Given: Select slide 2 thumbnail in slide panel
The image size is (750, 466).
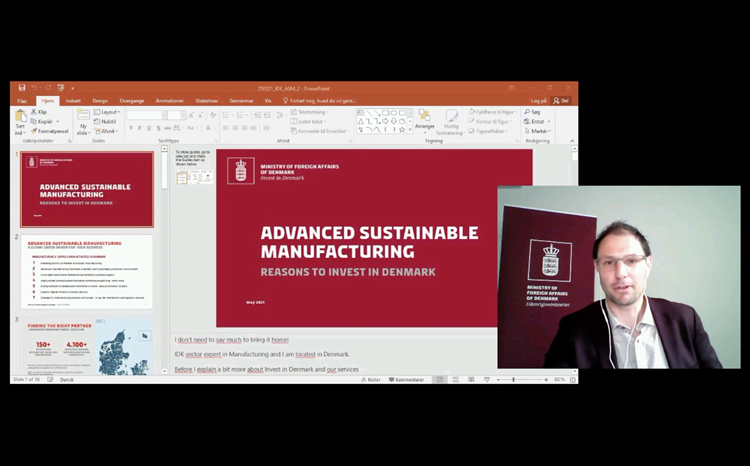Looking at the screenshot, I should tap(89, 272).
